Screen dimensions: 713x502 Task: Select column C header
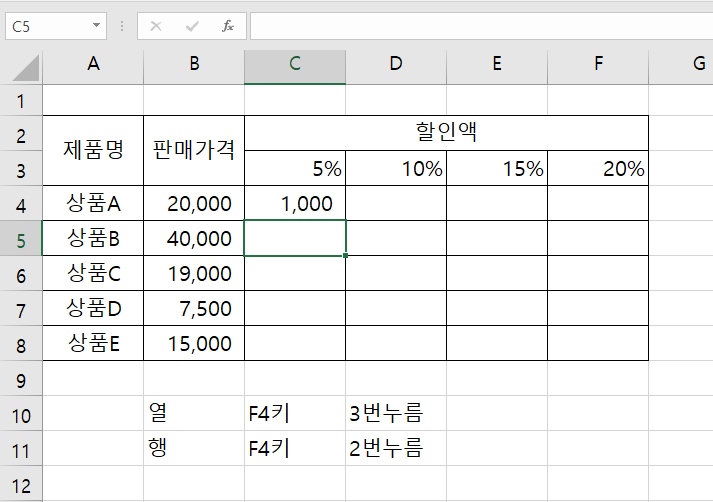(295, 67)
